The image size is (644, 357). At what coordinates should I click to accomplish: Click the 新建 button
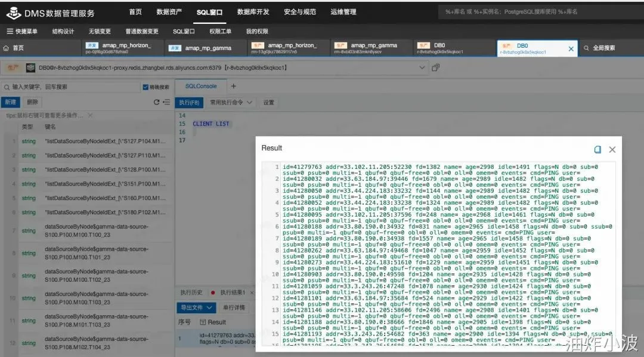click(x=10, y=102)
